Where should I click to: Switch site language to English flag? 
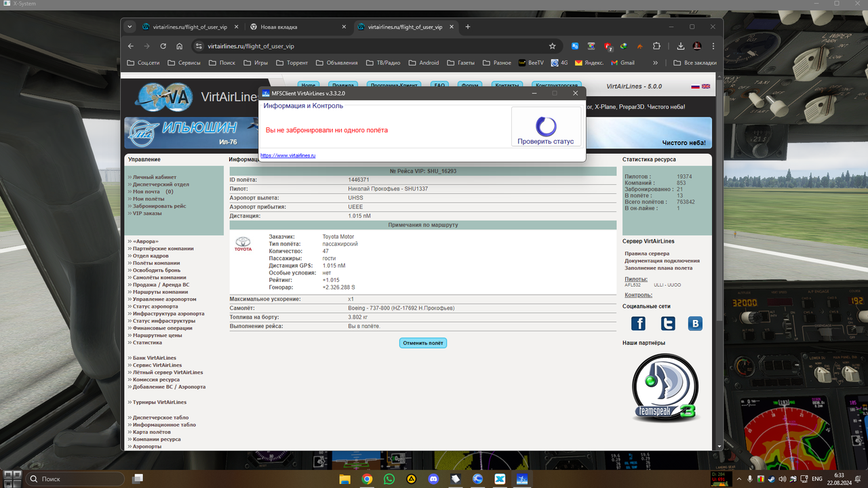706,87
